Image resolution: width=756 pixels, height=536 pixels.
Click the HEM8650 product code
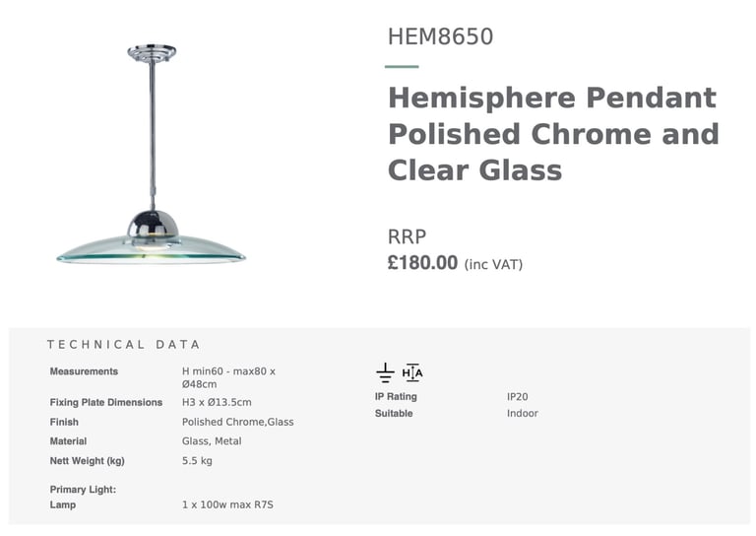[440, 36]
